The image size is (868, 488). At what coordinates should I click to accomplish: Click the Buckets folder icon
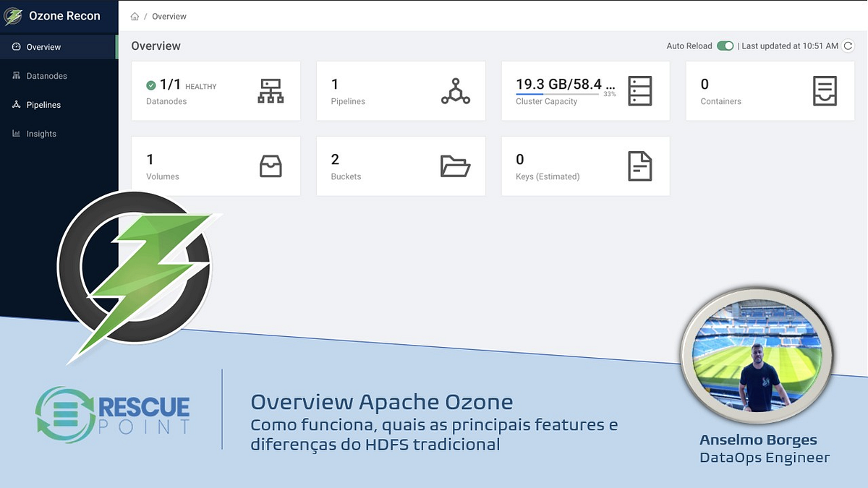454,165
